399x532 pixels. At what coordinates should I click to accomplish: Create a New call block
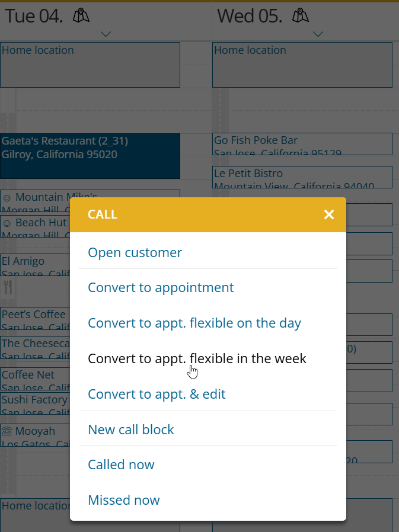(130, 430)
